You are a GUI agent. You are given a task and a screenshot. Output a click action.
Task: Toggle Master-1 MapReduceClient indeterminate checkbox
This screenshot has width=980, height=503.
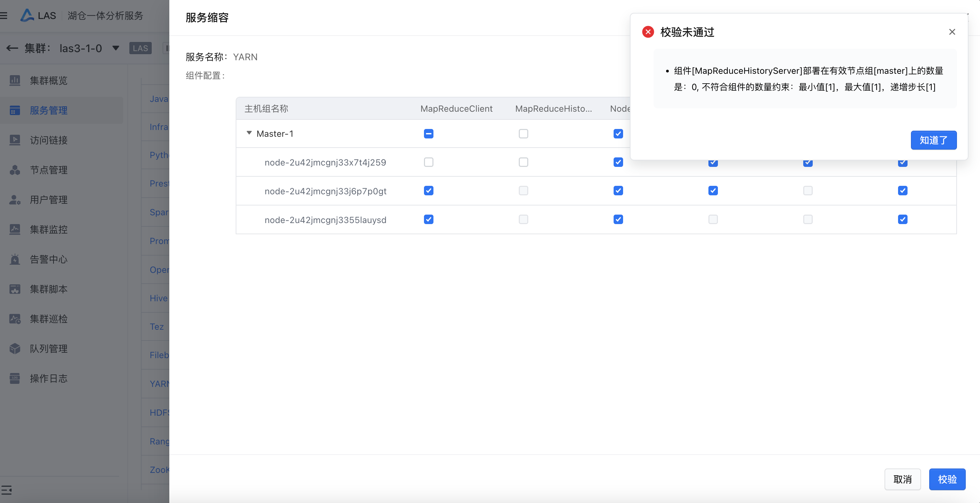(x=428, y=134)
